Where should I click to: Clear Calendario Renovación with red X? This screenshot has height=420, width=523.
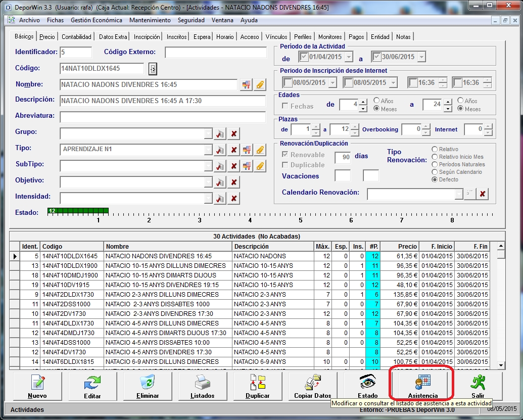[482, 194]
